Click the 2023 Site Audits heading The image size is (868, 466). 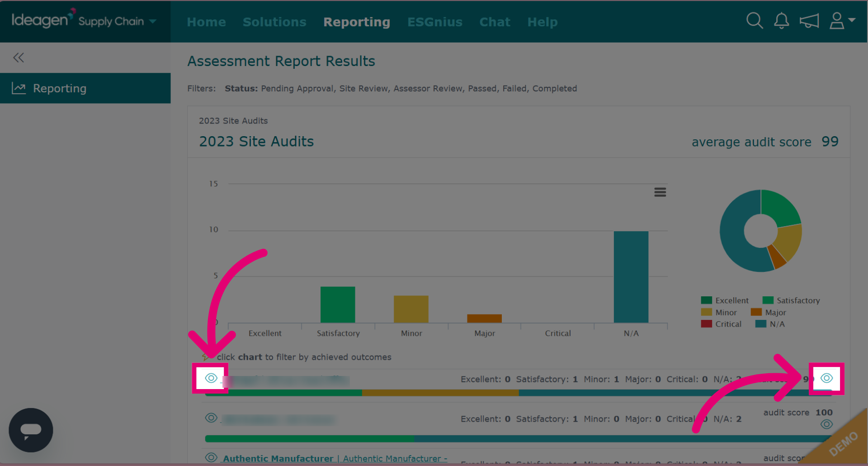pyautogui.click(x=256, y=142)
